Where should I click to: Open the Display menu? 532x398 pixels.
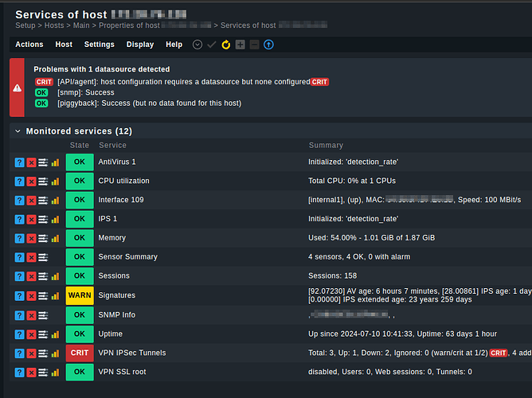point(140,45)
